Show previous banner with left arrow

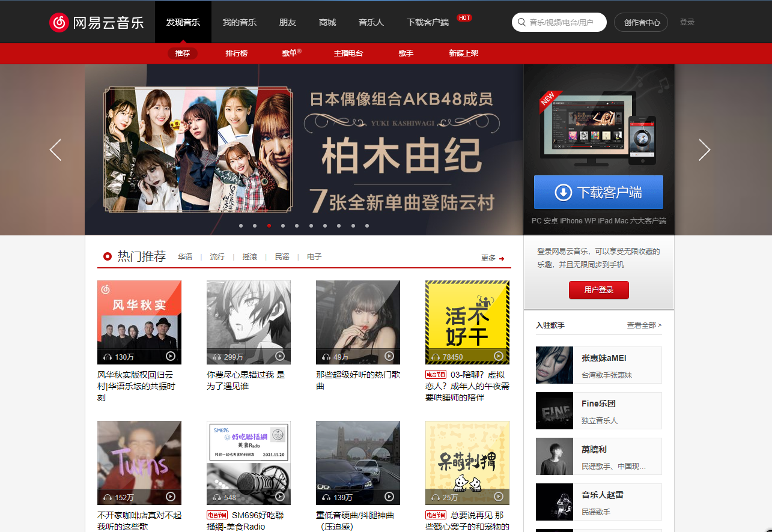pyautogui.click(x=55, y=150)
